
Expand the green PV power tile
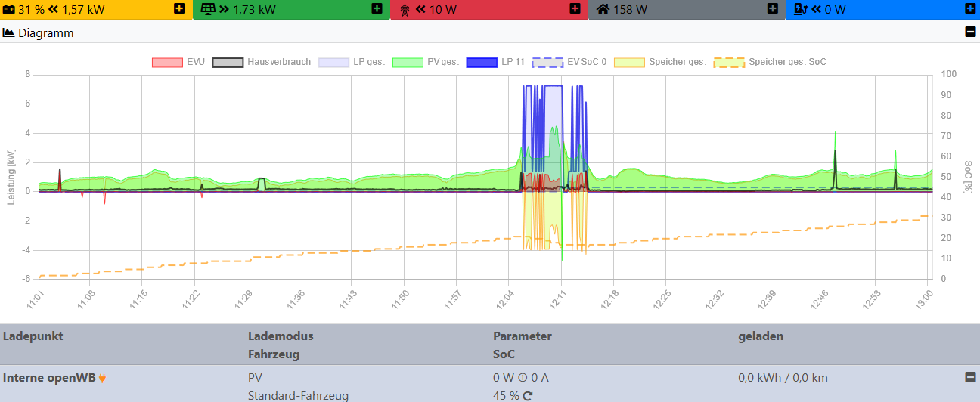(377, 9)
